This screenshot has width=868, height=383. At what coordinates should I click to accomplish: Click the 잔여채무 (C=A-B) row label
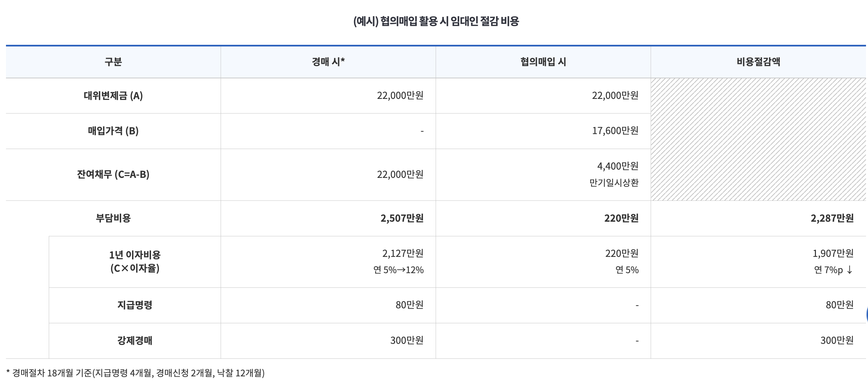113,174
